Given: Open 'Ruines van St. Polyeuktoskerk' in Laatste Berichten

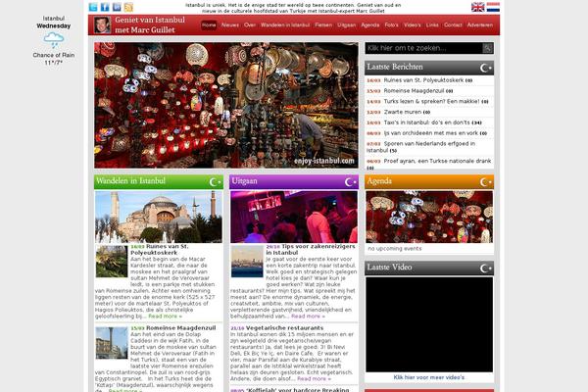Looking at the screenshot, I should (423, 80).
